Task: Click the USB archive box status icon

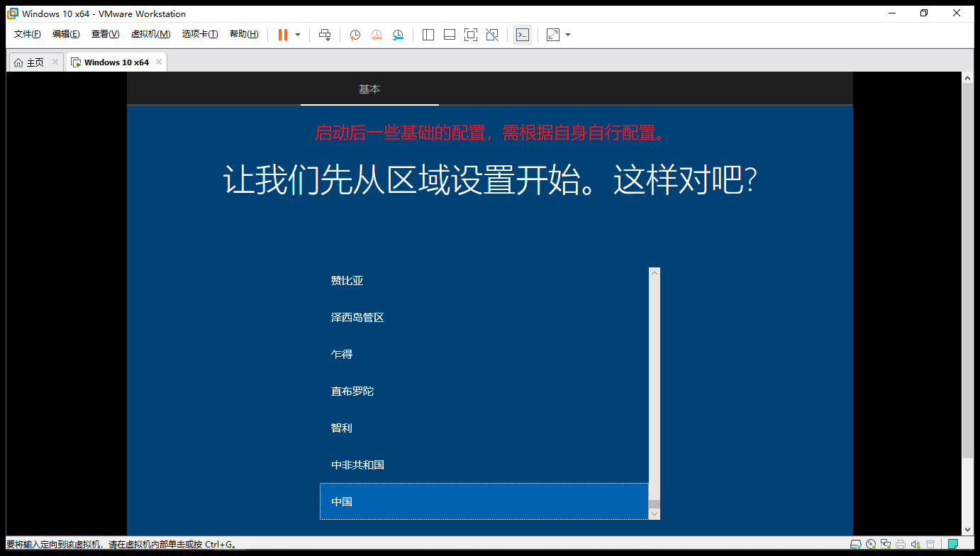Action: click(x=930, y=545)
